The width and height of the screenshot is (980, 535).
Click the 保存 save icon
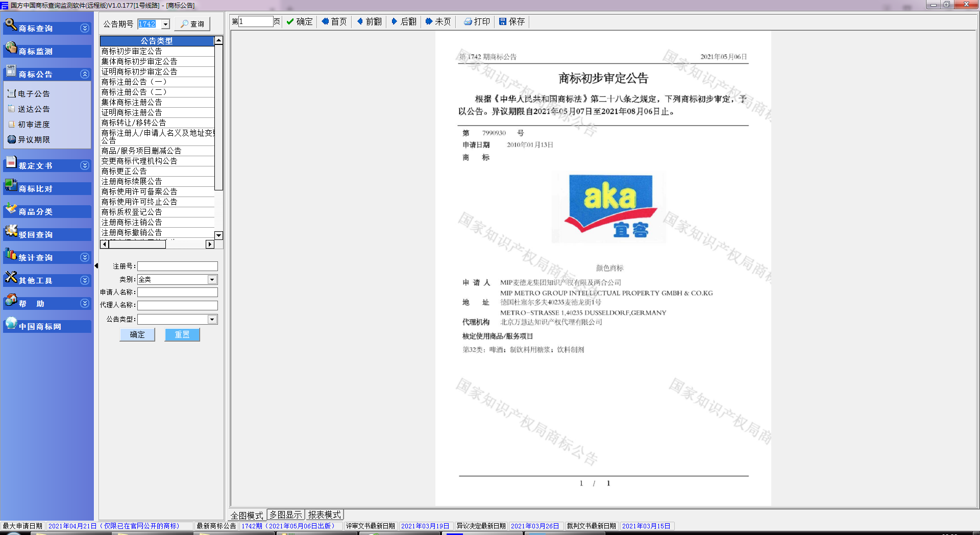click(503, 21)
